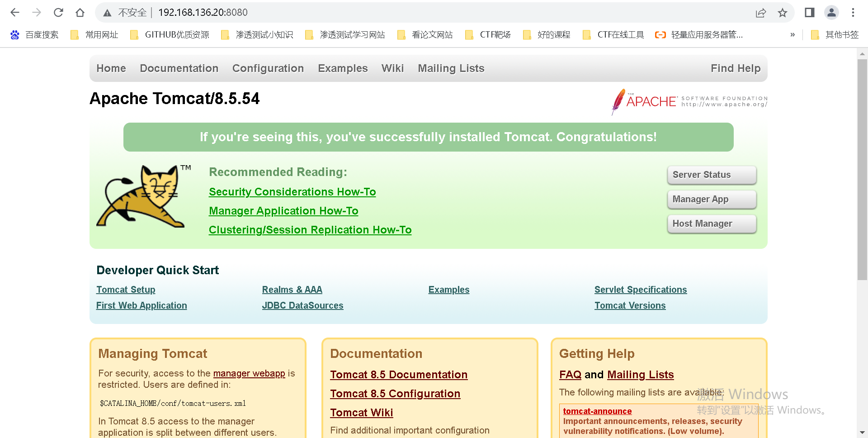Screen dimensions: 868x438
Task: Open the Host Manager button
Action: [x=712, y=224]
